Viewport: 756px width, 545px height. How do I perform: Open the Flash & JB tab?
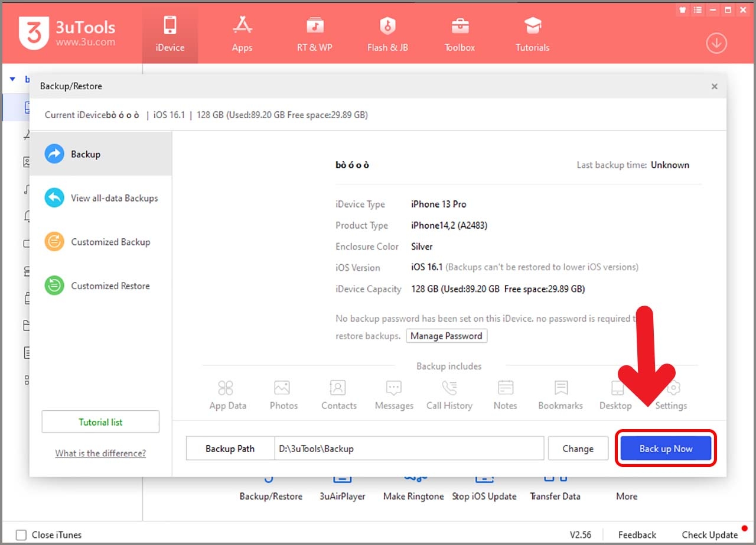387,34
